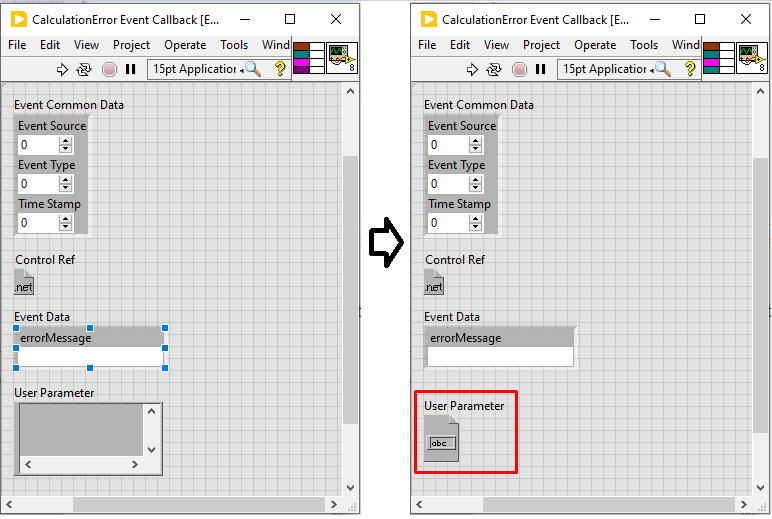Open font dropdown 15pt Application, left window
The height and width of the screenshot is (519, 772).
point(196,69)
